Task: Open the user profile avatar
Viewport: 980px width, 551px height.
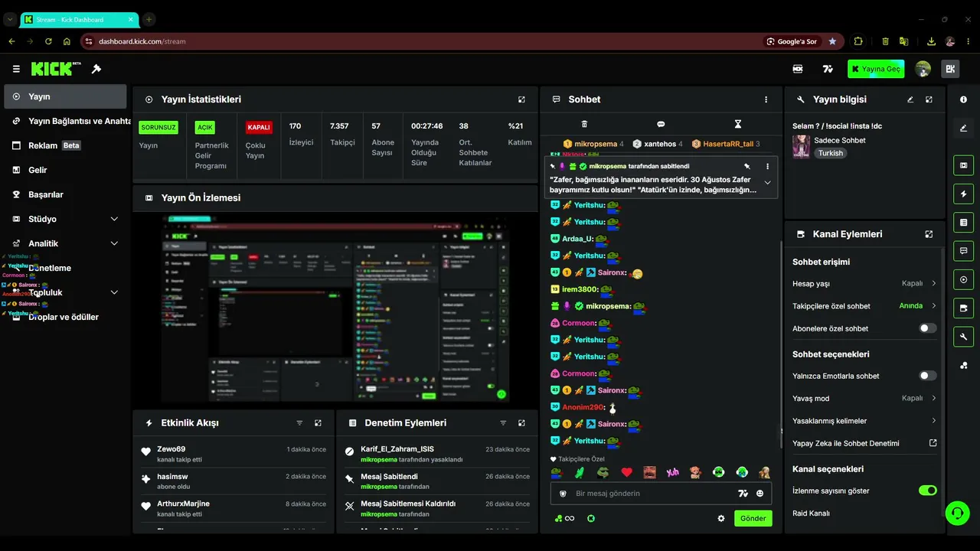Action: coord(923,69)
